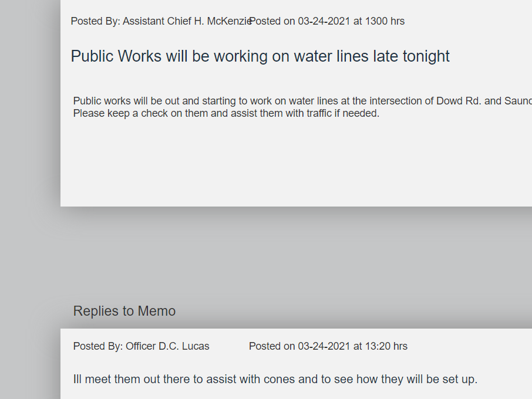Click the reply's 'Posted By:' label

(x=97, y=346)
